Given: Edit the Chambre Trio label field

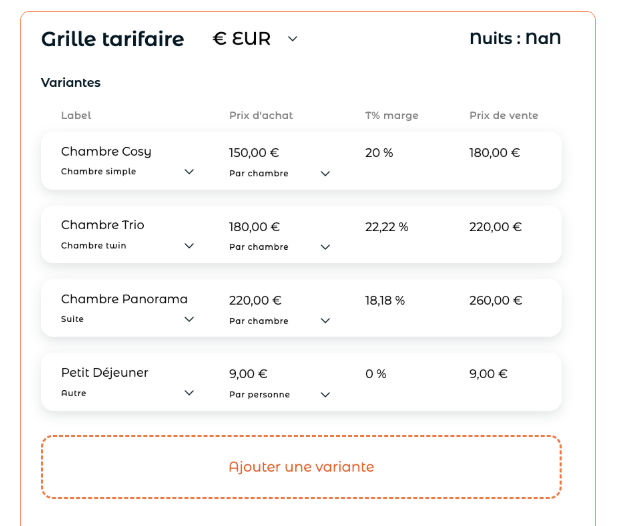Looking at the screenshot, I should pyautogui.click(x=103, y=225).
